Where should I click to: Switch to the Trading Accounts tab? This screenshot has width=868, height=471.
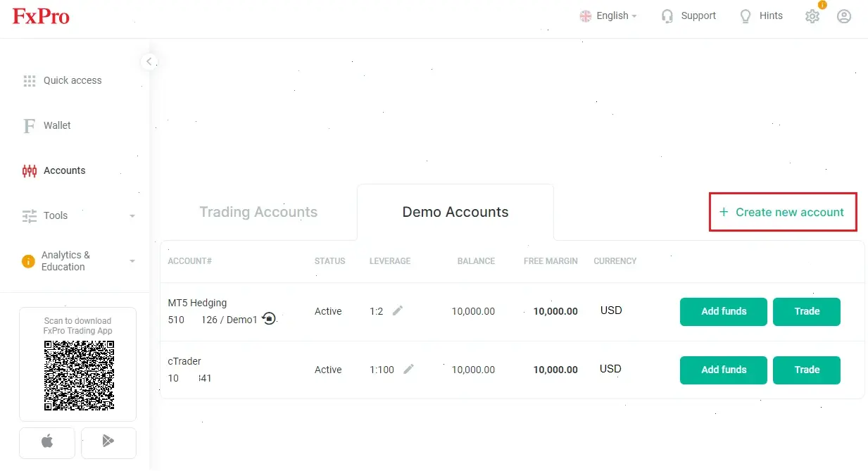[258, 212]
